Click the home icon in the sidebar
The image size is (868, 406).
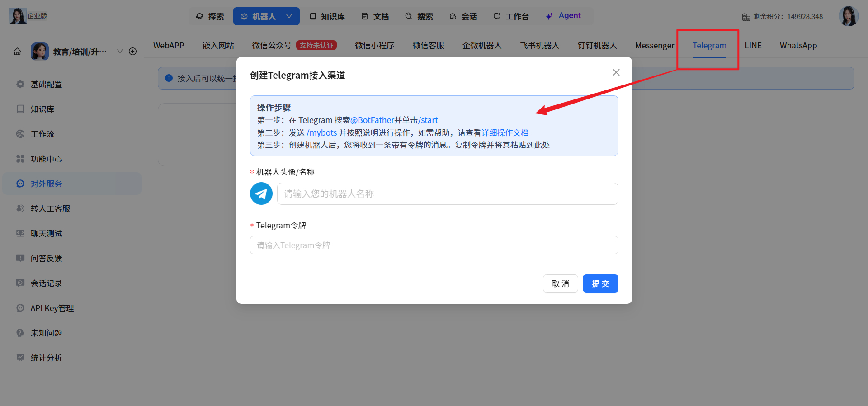click(x=17, y=52)
